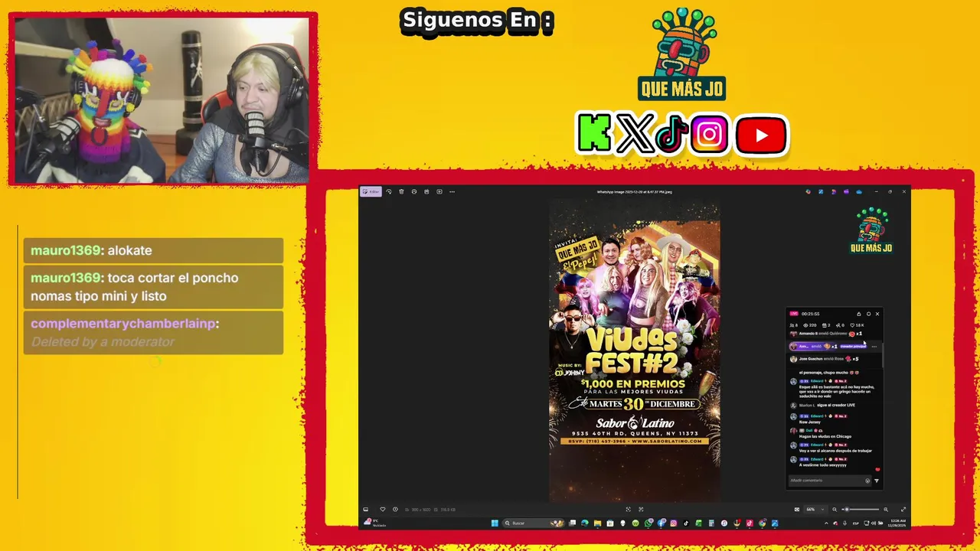
Task: Click the heart favorite icon in Photos bottom bar
Action: click(x=383, y=510)
